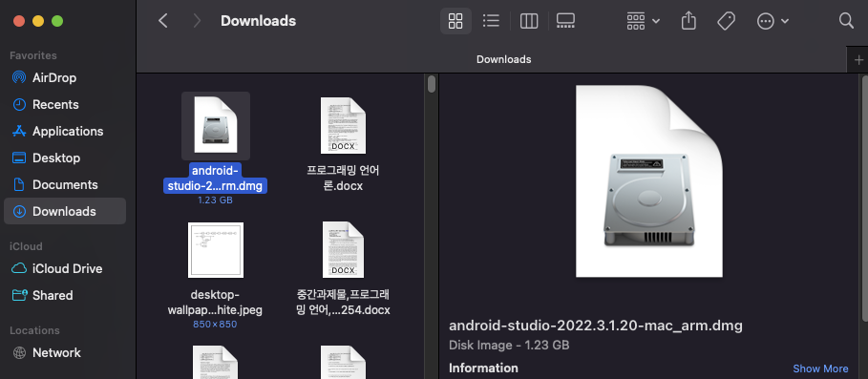This screenshot has height=379, width=868.
Task: Switch to gallery view
Action: pyautogui.click(x=565, y=21)
